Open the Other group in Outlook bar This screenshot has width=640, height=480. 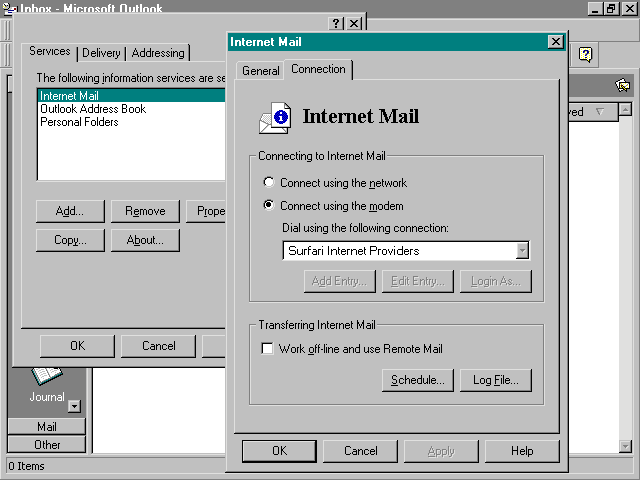coord(47,444)
